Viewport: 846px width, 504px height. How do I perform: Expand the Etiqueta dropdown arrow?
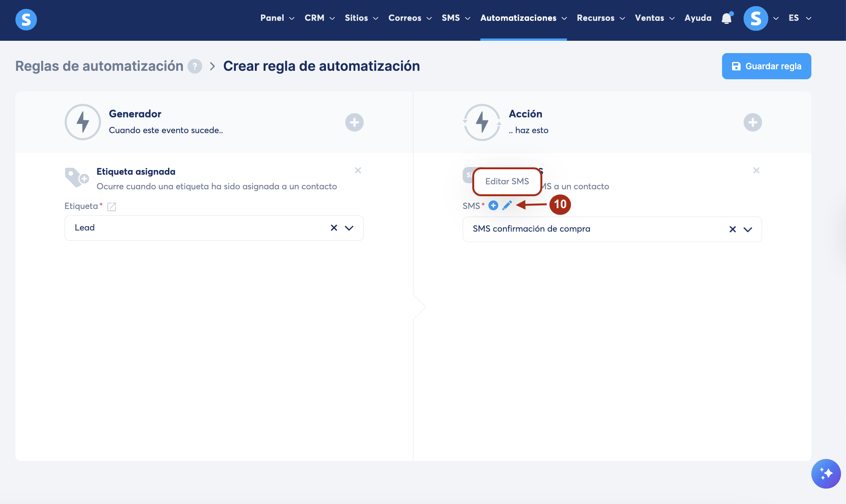coord(349,228)
